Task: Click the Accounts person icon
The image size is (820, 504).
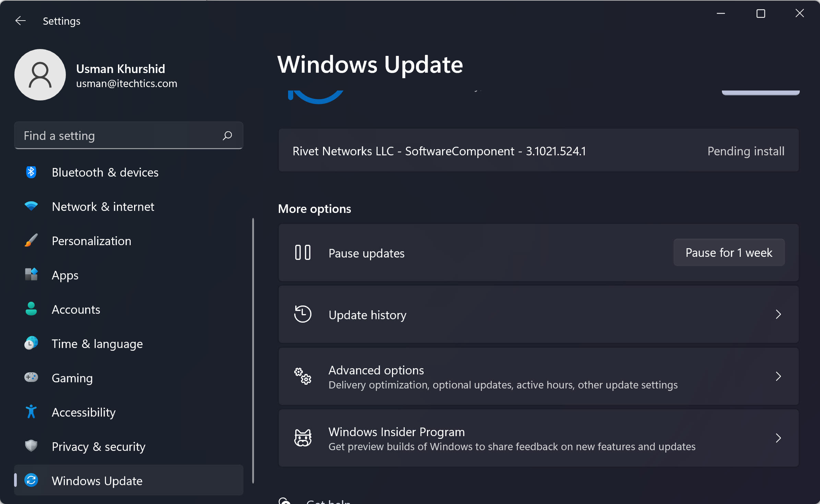Action: [31, 309]
